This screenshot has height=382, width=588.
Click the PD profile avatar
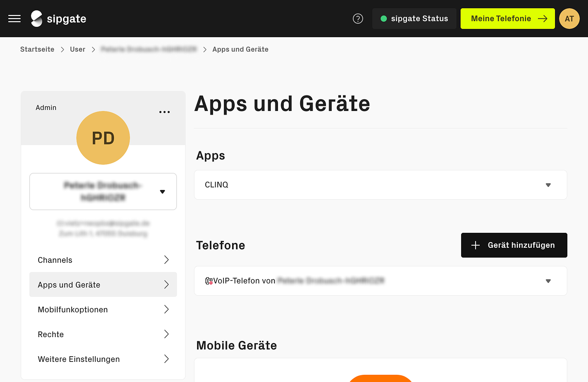[x=103, y=138]
